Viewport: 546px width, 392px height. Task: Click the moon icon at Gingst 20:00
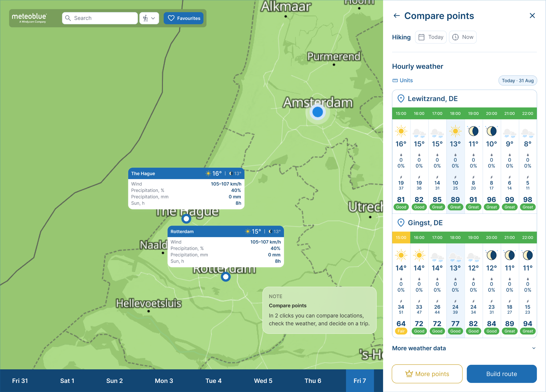tap(492, 255)
